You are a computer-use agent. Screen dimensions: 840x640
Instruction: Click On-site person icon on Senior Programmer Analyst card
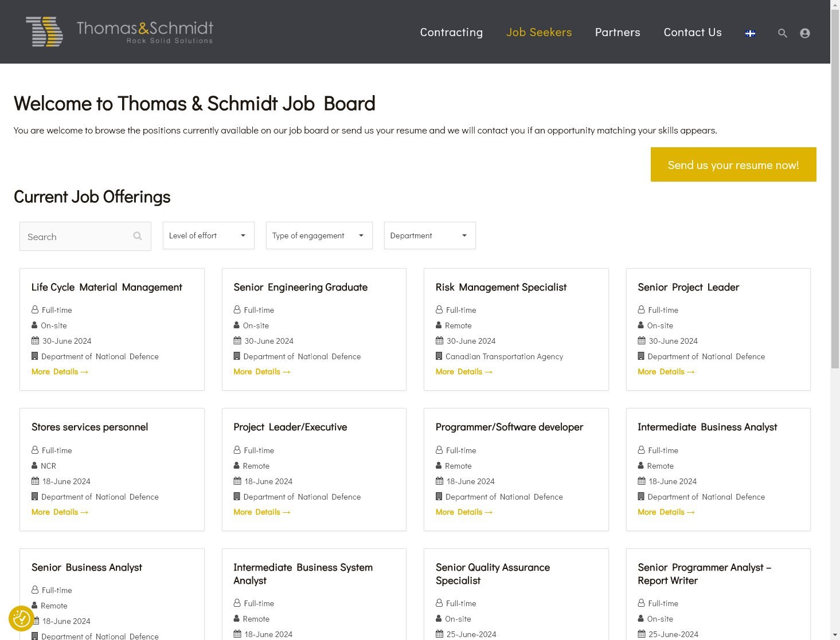click(x=641, y=618)
